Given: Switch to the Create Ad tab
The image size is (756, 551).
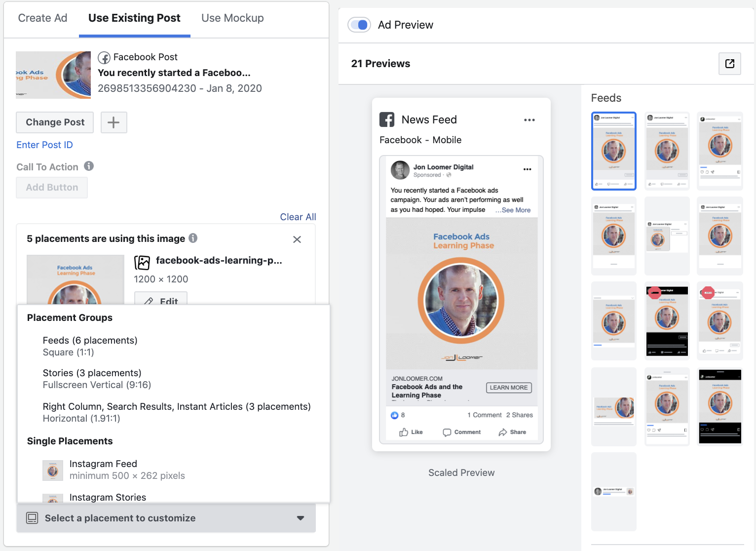Looking at the screenshot, I should coord(42,18).
